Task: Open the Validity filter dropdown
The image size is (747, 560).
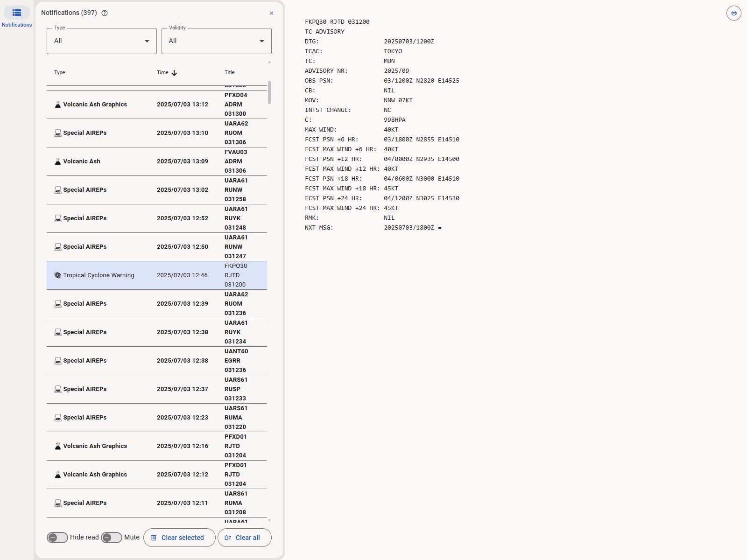Action: click(x=217, y=41)
